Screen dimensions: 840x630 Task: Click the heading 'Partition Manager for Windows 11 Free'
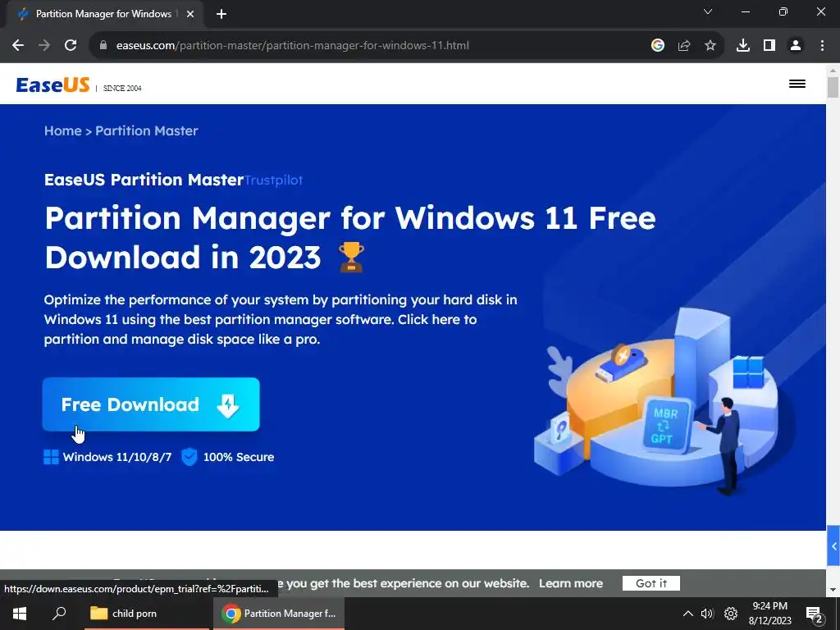(350, 217)
